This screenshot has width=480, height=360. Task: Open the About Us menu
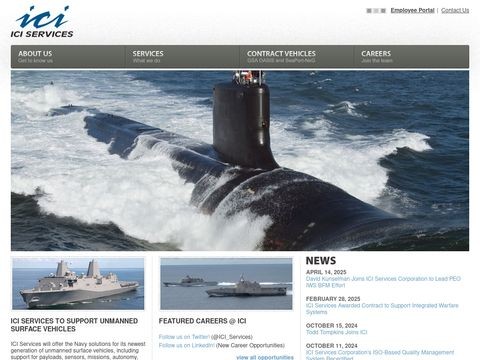pyautogui.click(x=68, y=57)
